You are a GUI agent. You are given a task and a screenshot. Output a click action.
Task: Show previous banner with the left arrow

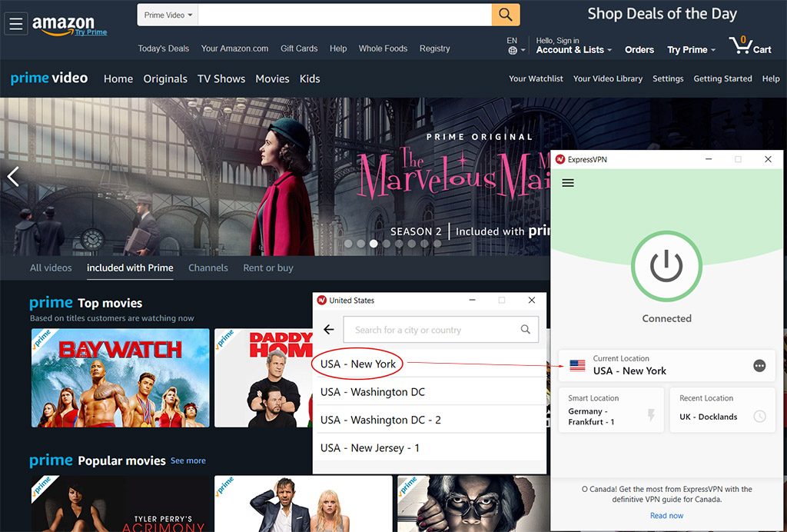12,177
